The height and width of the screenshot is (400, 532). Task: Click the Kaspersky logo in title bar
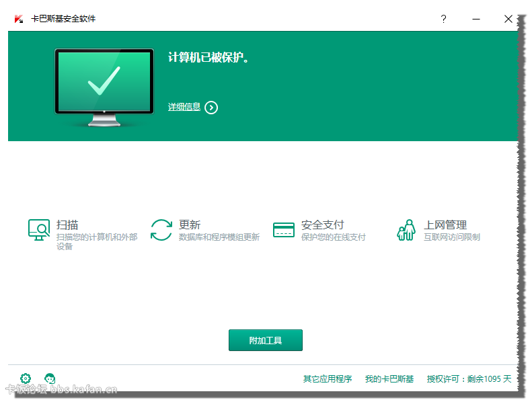(19, 19)
